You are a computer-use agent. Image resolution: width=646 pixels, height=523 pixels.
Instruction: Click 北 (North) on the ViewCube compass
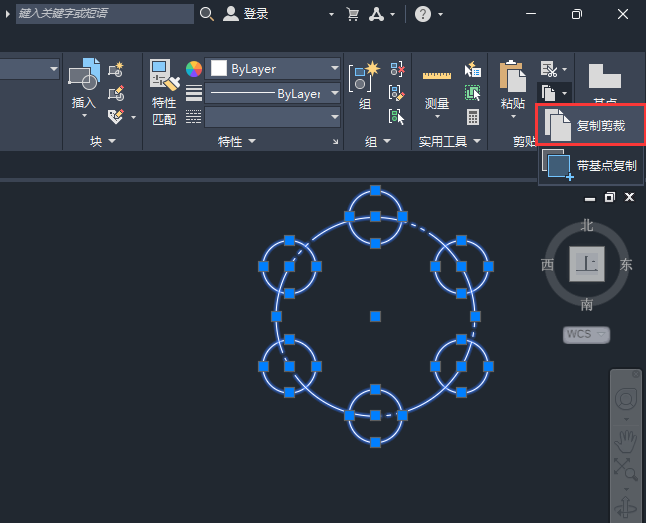click(587, 226)
